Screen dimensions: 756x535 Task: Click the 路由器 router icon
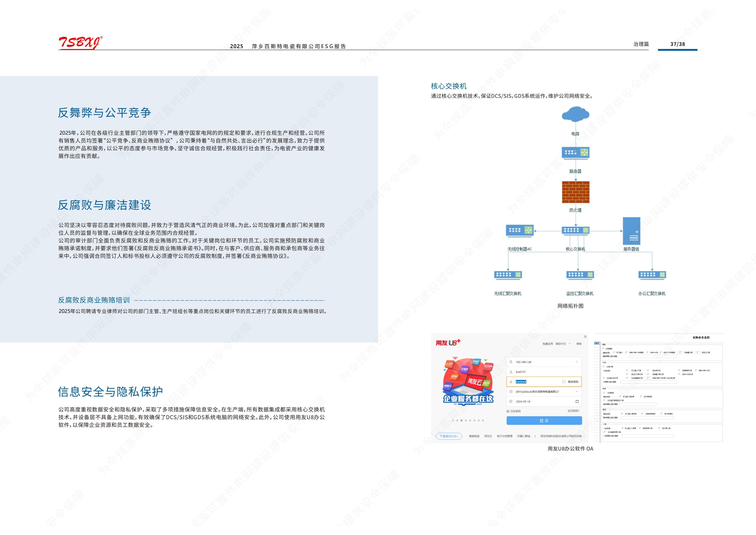click(x=575, y=152)
